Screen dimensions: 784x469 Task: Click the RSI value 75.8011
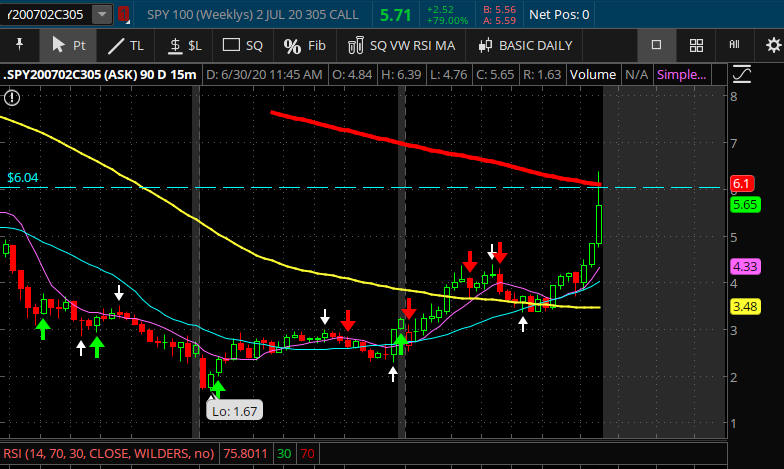[245, 454]
